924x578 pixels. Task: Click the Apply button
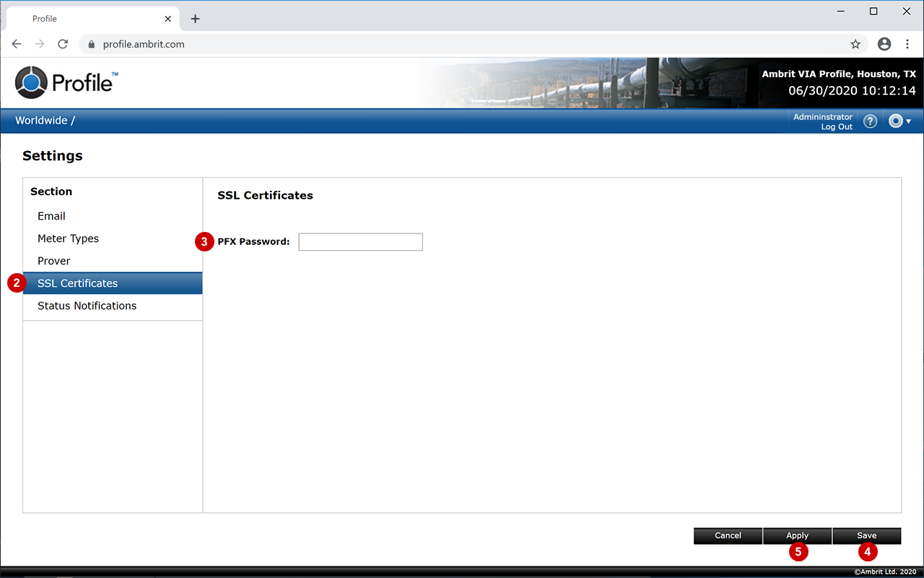tap(797, 535)
